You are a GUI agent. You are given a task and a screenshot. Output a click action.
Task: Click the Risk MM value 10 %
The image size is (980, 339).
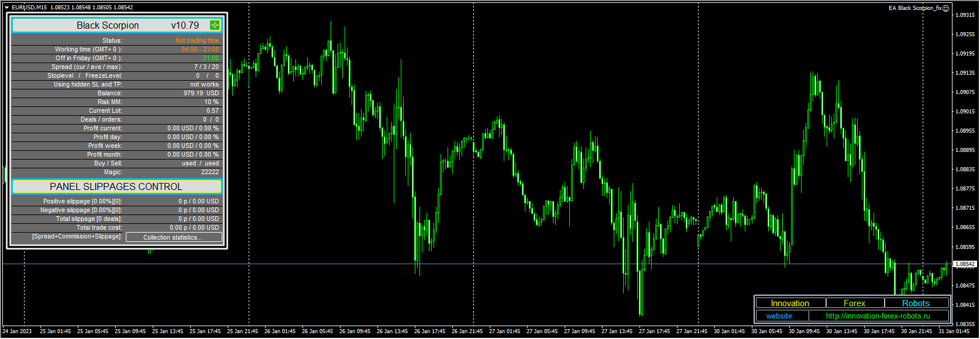coord(211,102)
